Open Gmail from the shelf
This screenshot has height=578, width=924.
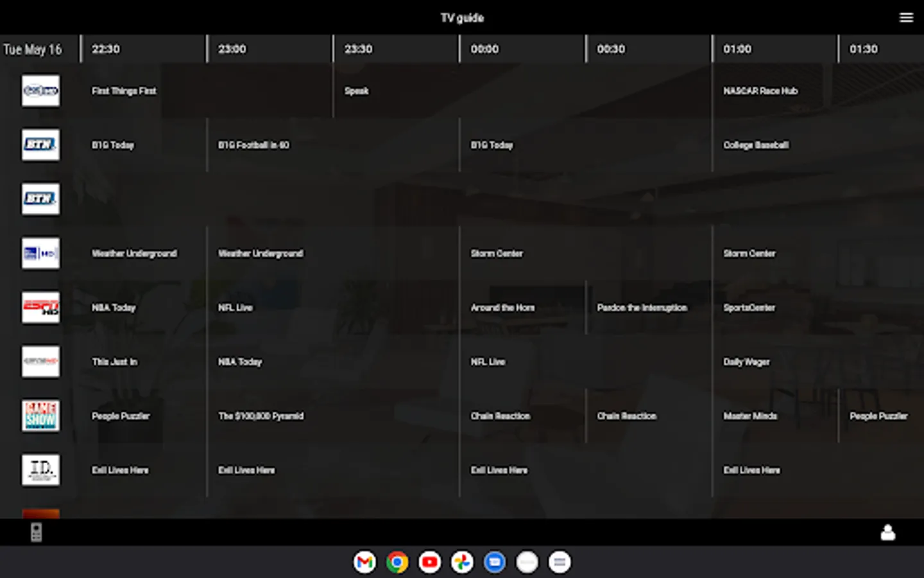pyautogui.click(x=364, y=563)
